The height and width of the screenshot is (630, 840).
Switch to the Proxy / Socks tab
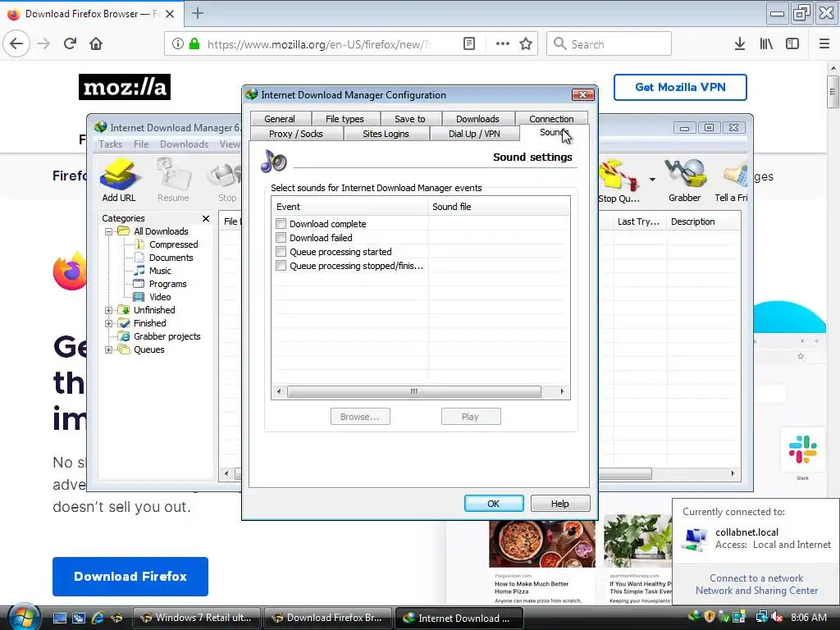(x=295, y=134)
